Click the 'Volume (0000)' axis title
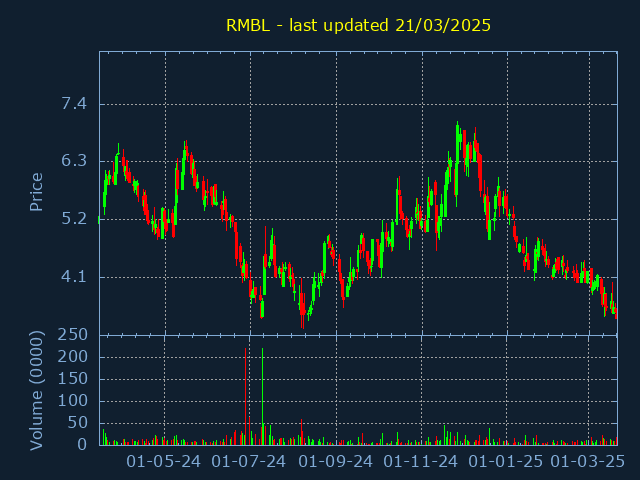Viewport: 640px width, 480px height. click(36, 391)
